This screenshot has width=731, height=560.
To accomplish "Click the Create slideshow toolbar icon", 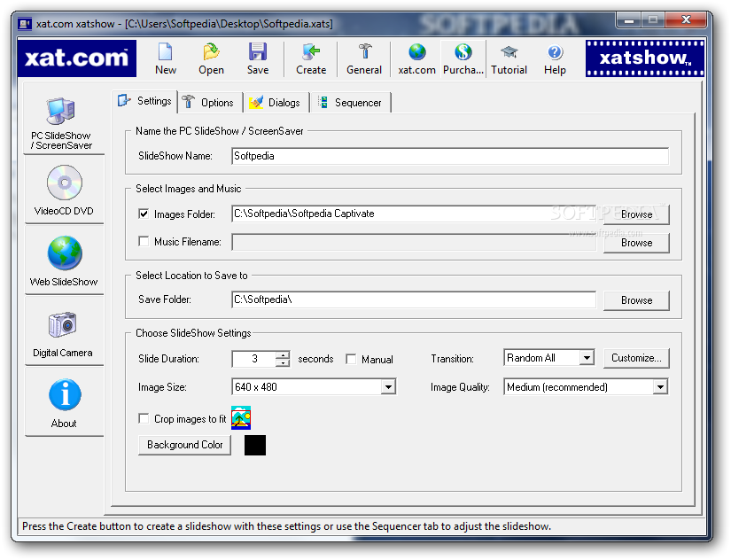I will [311, 52].
